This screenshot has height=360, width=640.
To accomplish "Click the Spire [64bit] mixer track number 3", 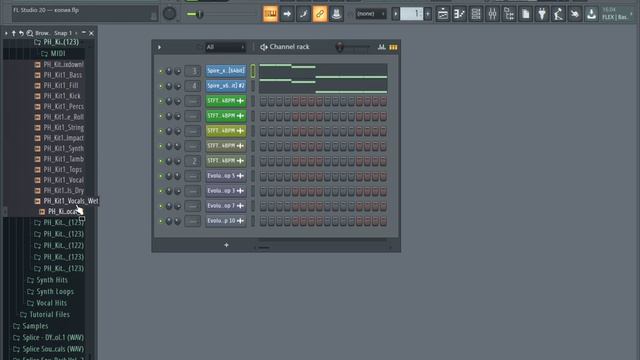I will coord(193,71).
